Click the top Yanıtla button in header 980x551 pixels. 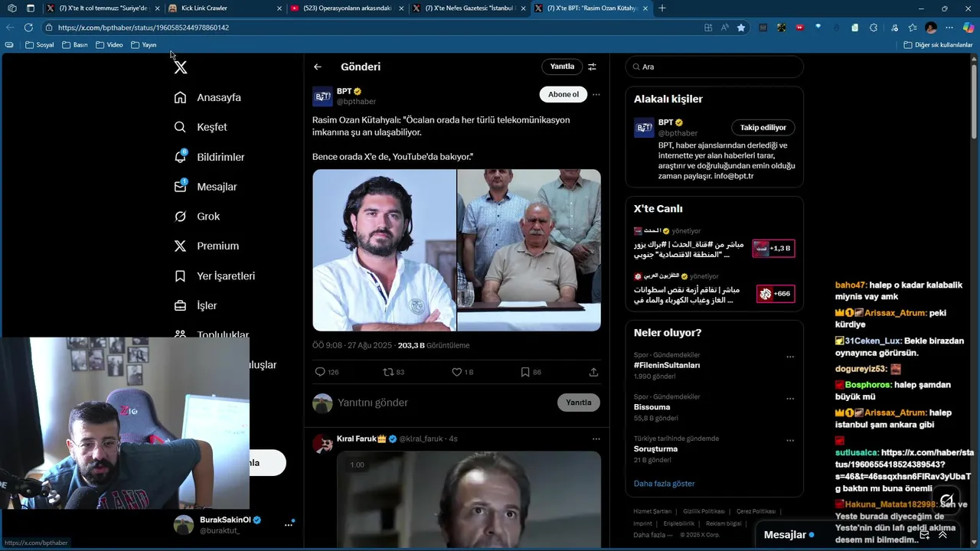click(562, 67)
